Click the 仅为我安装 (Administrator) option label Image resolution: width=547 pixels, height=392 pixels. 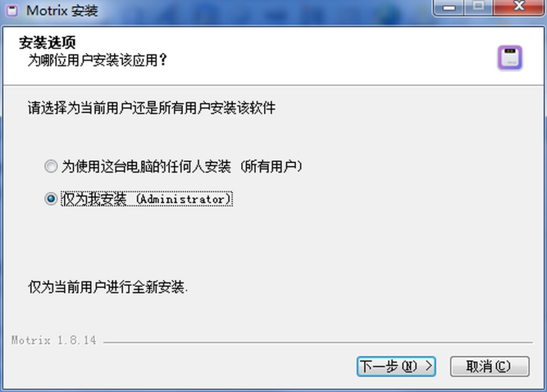(x=146, y=199)
